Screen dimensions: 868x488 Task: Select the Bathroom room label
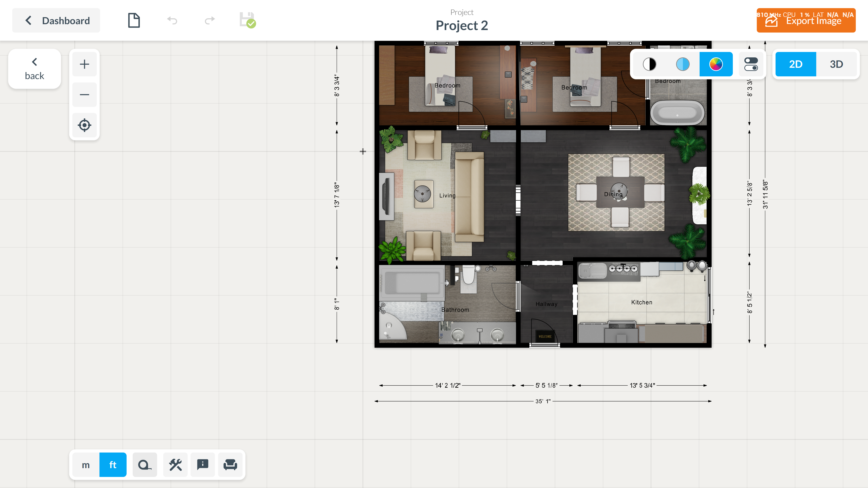(x=455, y=310)
